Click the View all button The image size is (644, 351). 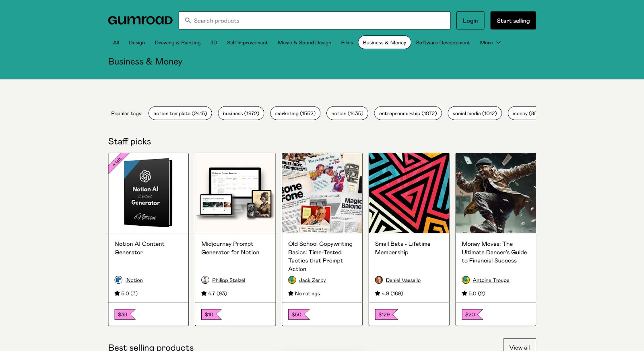520,346
